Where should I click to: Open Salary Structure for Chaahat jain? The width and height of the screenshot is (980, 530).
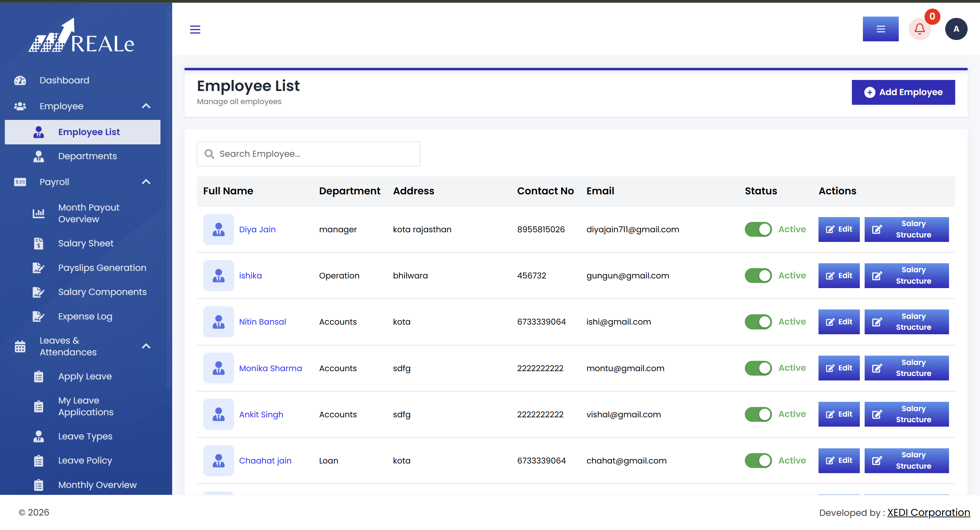point(906,461)
